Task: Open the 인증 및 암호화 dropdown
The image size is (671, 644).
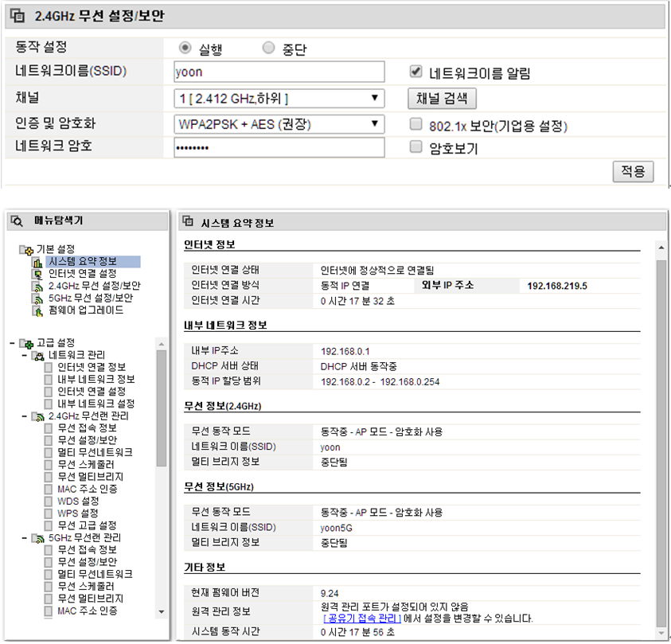Action: [279, 124]
